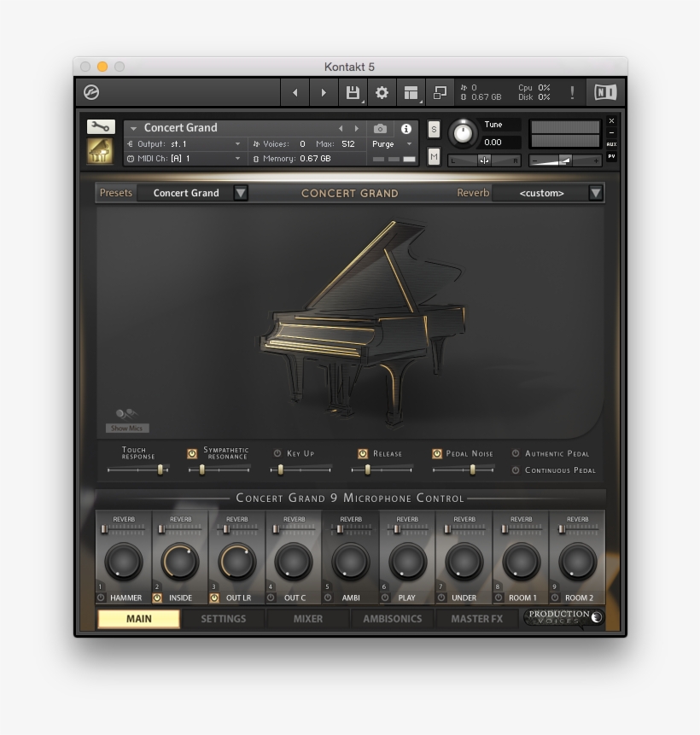Screen dimensions: 700x735
Task: Enable the Key Up power button
Action: point(277,453)
